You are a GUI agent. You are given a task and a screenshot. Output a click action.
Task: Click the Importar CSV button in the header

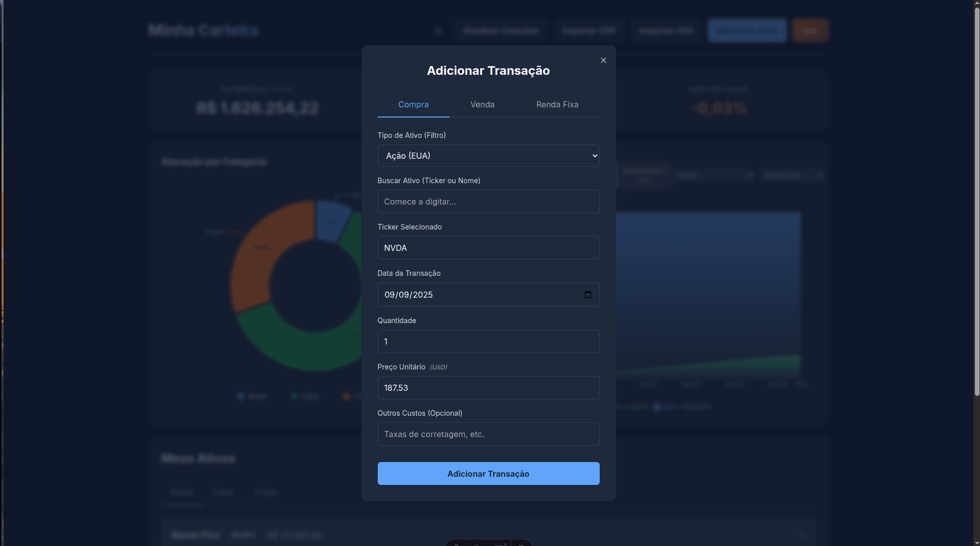click(666, 31)
